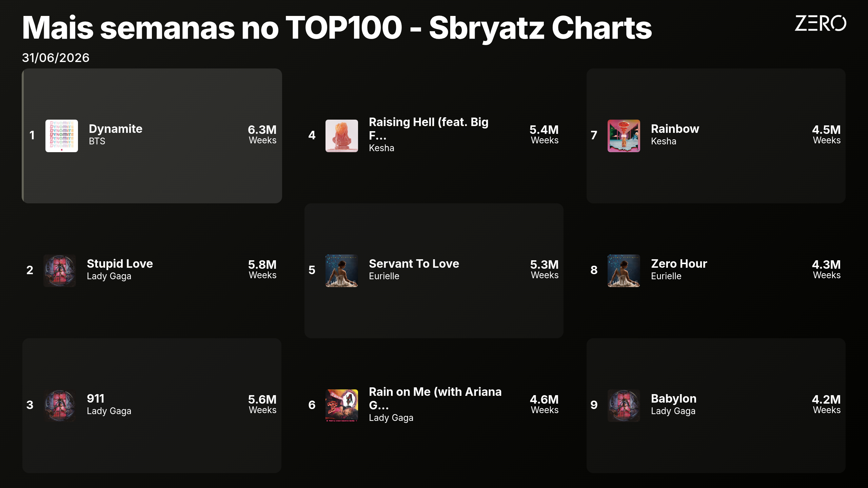Click the Rain on Me cover art
The width and height of the screenshot is (868, 488).
click(342, 405)
